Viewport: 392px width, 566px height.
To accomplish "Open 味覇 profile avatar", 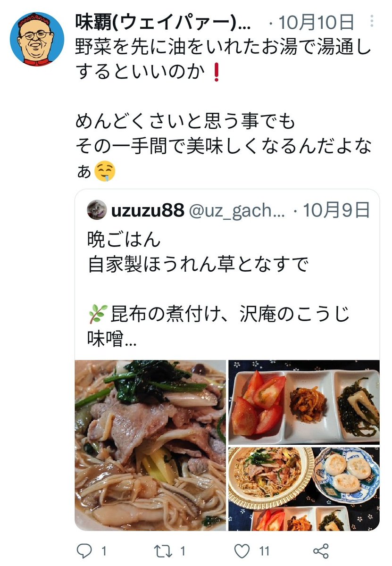I will point(37,39).
